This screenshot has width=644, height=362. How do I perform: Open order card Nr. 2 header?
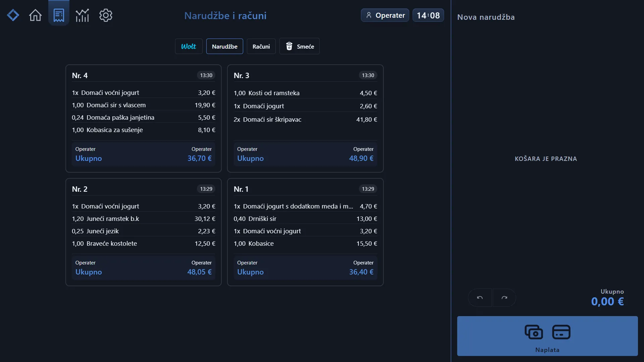point(144,189)
